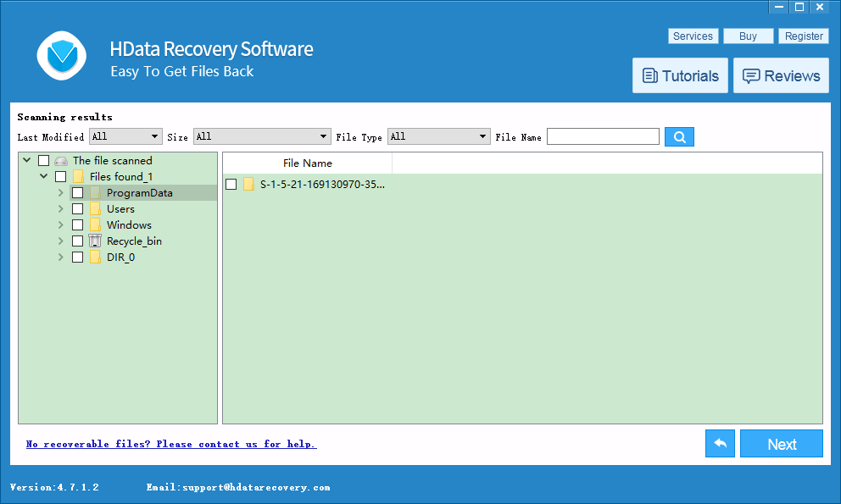Expand the ProgramData folder node
This screenshot has height=504, width=841.
60,192
